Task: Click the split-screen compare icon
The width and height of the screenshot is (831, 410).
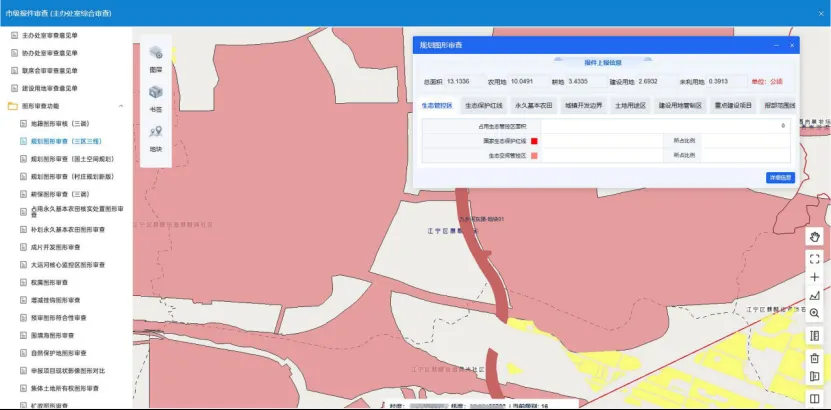Action: pos(815,398)
